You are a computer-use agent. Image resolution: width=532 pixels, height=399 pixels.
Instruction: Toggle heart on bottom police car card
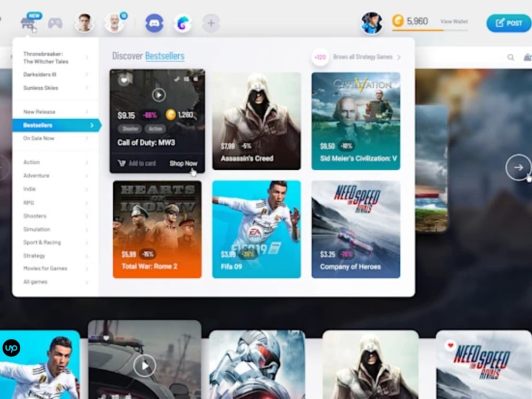pyautogui.click(x=106, y=338)
